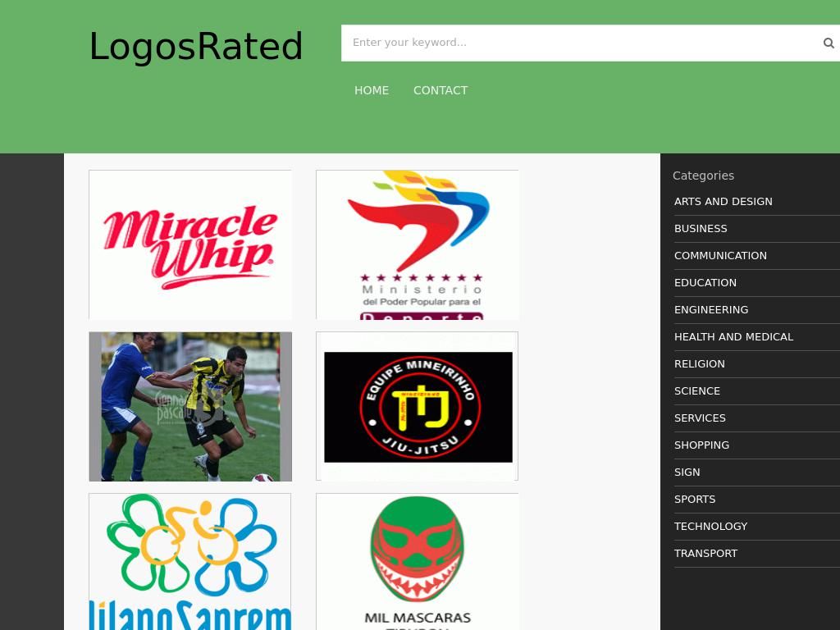Open the LogosRated site title
The height and width of the screenshot is (630, 840).
point(196,46)
